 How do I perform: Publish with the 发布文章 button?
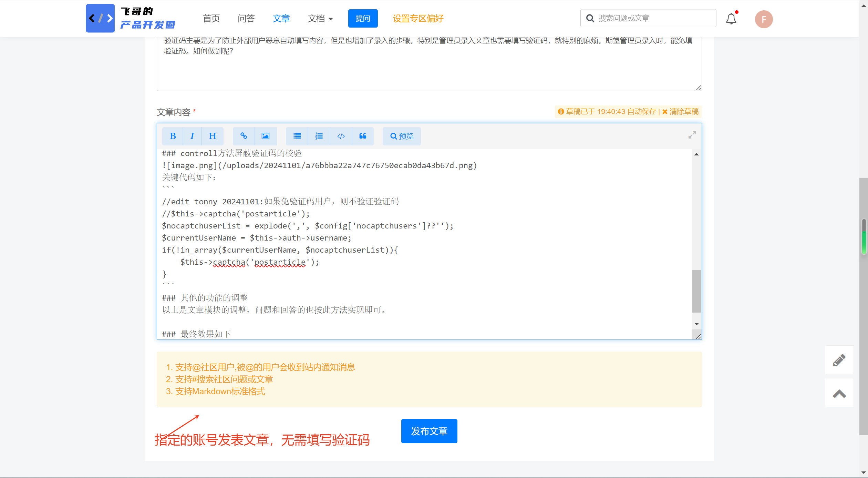[429, 431]
